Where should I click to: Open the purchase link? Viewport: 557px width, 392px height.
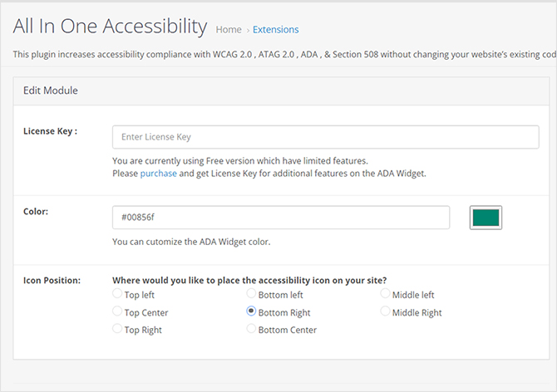(159, 174)
